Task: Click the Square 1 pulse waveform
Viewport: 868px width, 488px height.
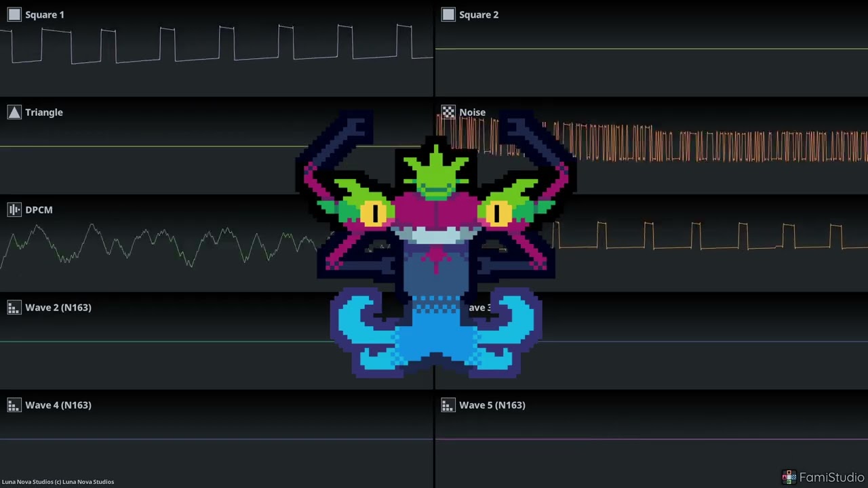Action: point(217,44)
